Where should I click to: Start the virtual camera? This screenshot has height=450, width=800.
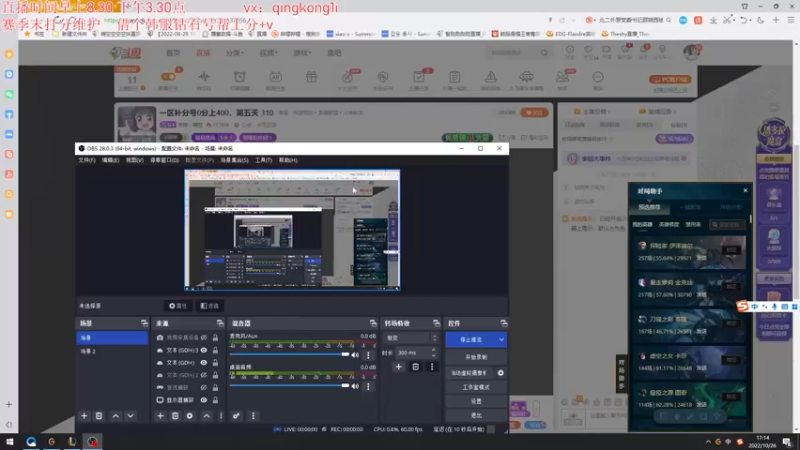pos(469,373)
